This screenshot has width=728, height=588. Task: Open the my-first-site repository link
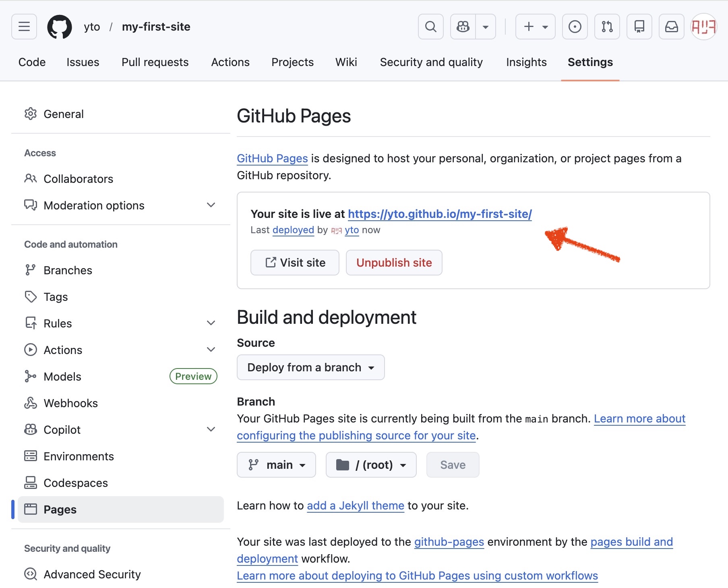click(x=156, y=27)
